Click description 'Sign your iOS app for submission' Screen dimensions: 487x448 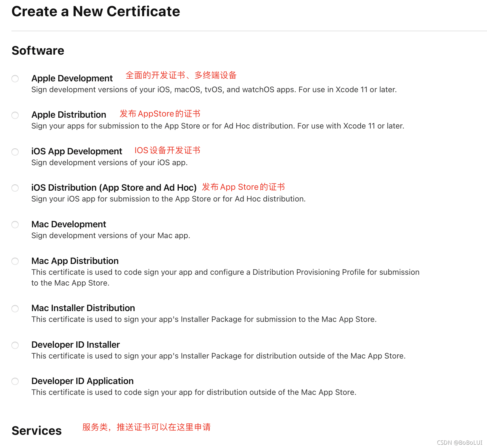pyautogui.click(x=168, y=199)
